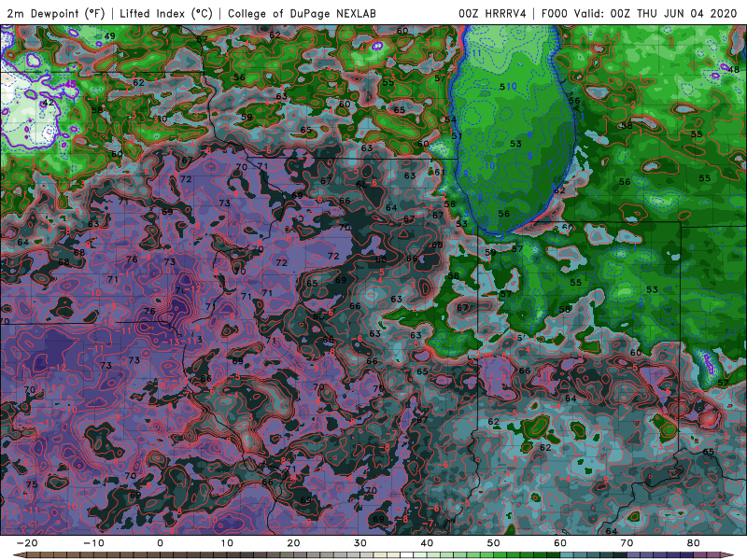747x560 pixels.
Task: Click the 10 label on the color scale
Action: 227,543
